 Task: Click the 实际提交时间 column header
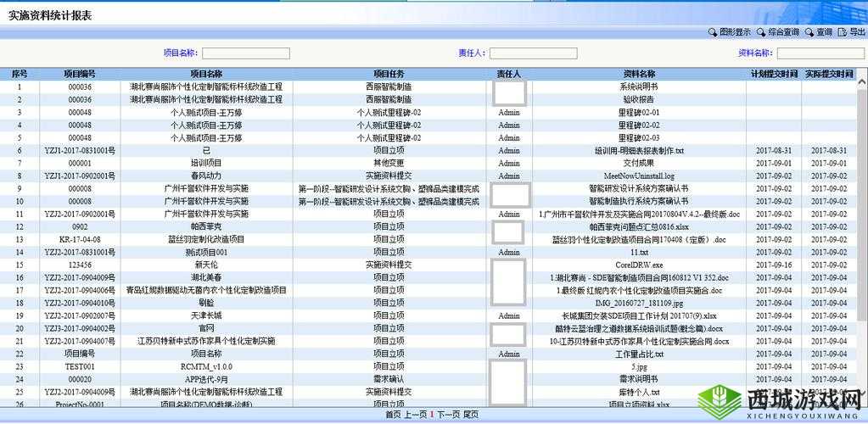(x=829, y=75)
